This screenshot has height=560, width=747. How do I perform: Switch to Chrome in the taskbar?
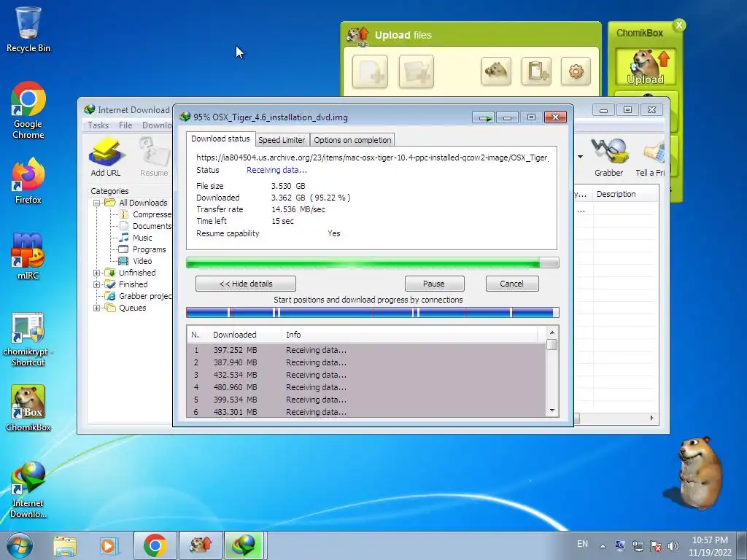coord(155,545)
